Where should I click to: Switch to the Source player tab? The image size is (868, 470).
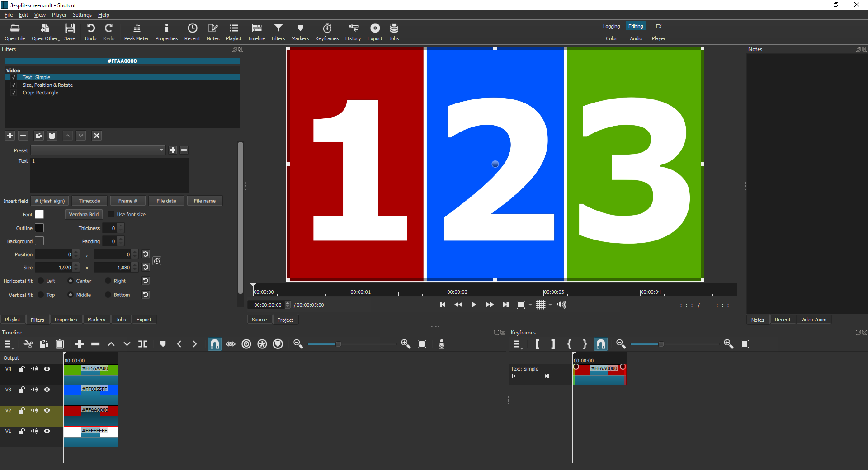point(259,320)
